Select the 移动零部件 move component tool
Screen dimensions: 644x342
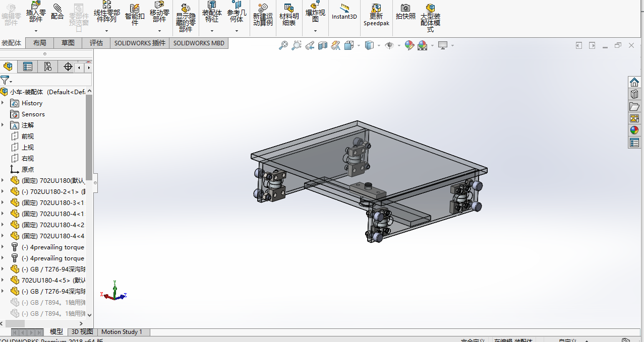coord(159,12)
